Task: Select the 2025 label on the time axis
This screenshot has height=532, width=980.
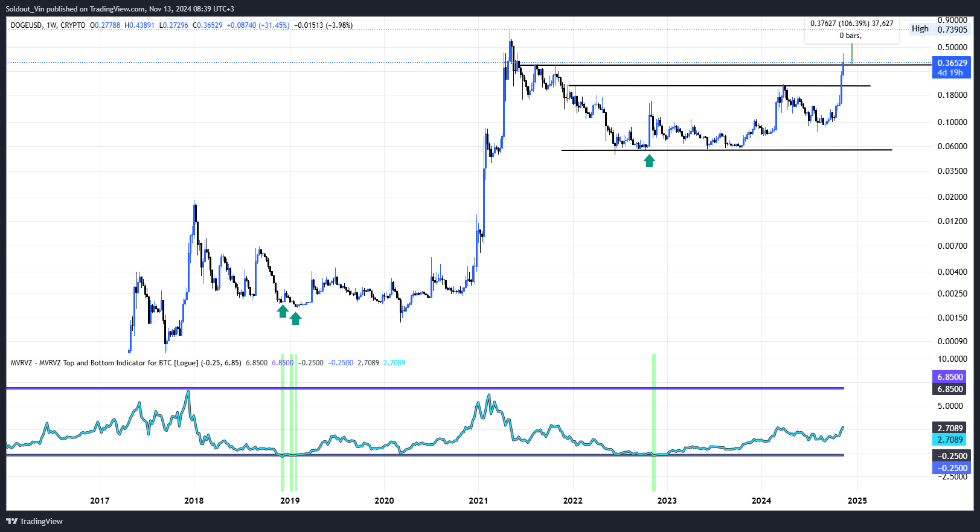Action: coord(857,501)
